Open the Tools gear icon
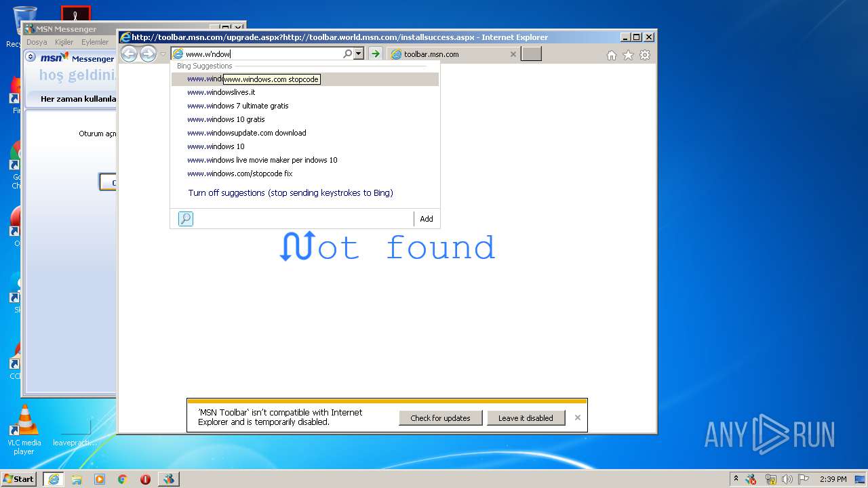 coord(645,55)
